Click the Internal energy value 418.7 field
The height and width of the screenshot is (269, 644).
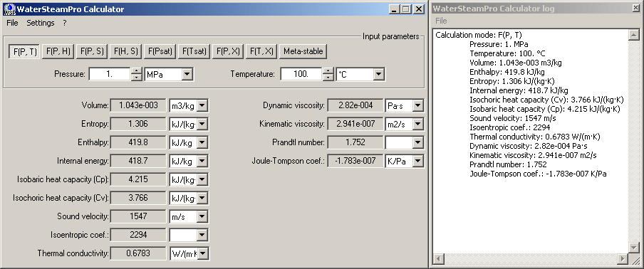click(x=138, y=161)
